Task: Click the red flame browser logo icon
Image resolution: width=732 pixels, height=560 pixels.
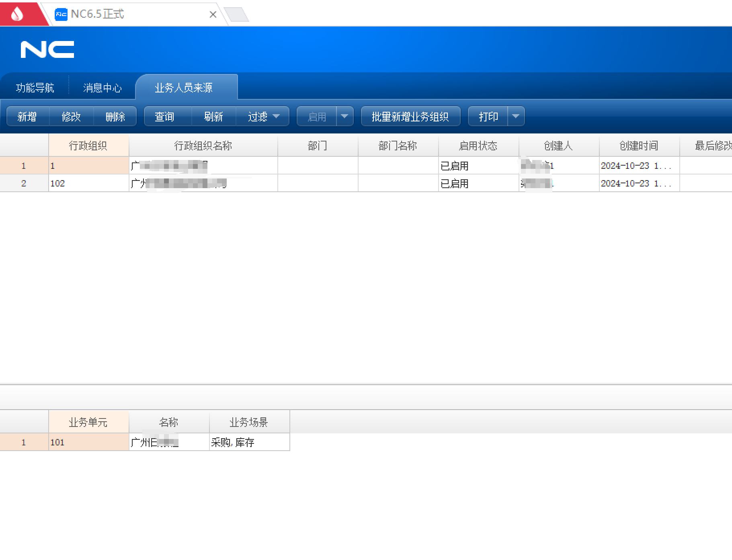Action: (17, 14)
